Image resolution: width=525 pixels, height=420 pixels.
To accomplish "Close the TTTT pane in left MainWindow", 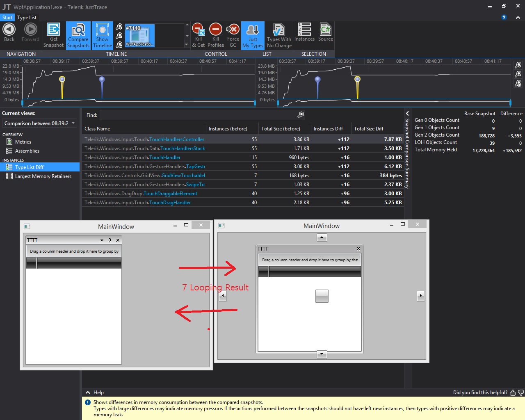I will (x=118, y=240).
